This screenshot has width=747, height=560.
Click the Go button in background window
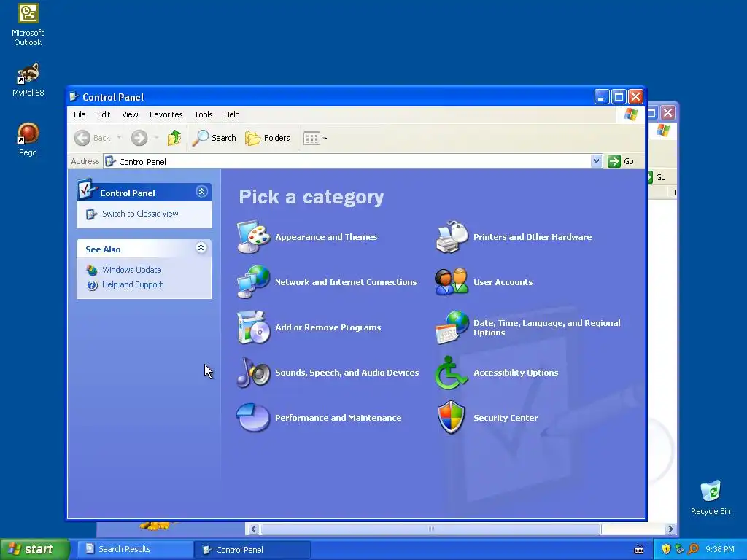pyautogui.click(x=657, y=177)
